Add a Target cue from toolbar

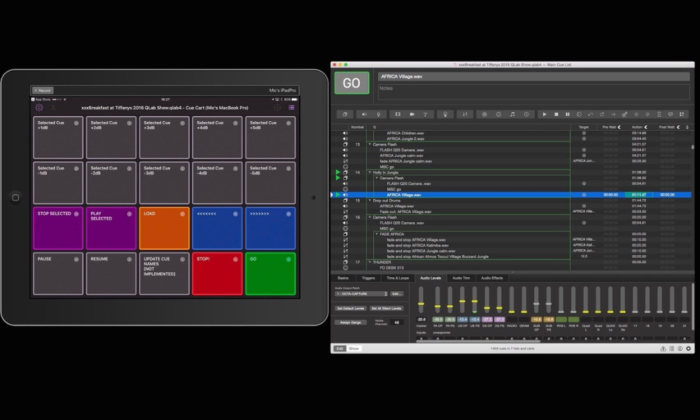[625, 114]
